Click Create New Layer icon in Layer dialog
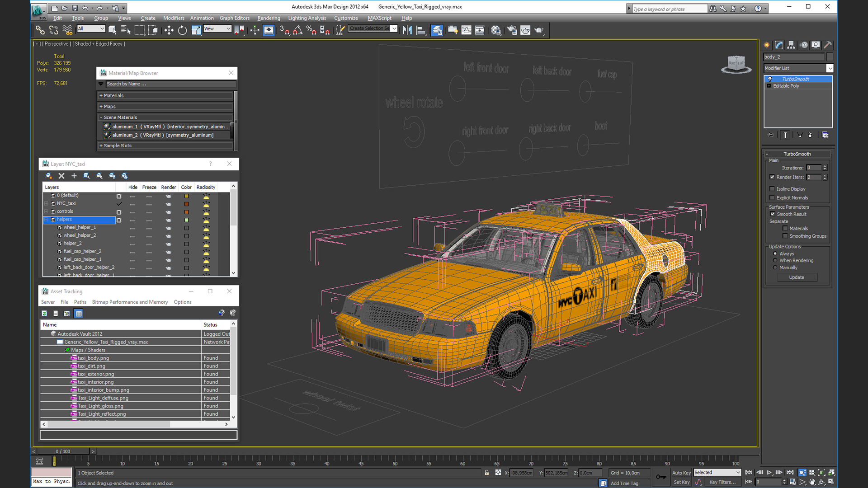Screen dimensions: 868x488 point(49,176)
